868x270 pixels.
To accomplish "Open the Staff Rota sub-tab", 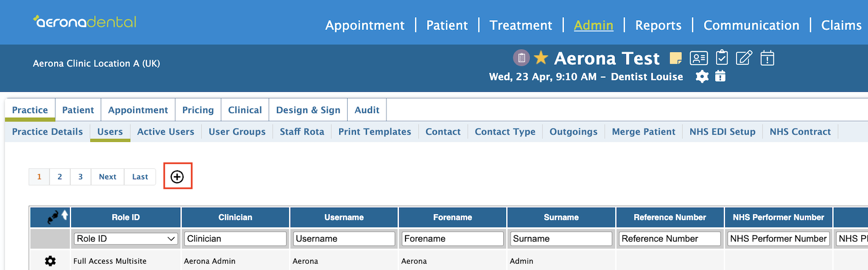I will click(x=302, y=132).
